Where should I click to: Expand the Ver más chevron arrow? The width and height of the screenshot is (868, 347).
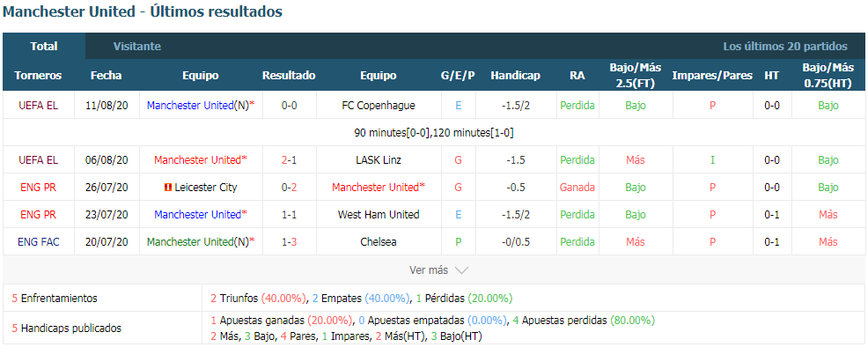[x=461, y=270]
